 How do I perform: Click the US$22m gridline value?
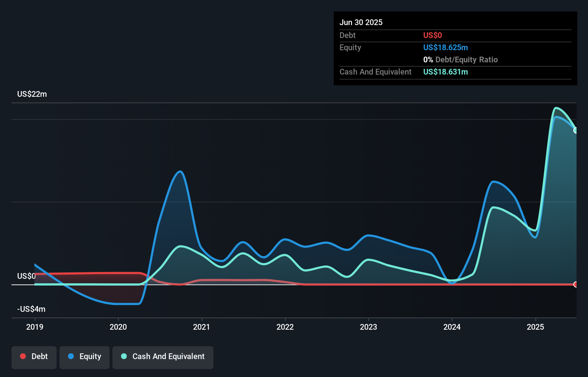pyautogui.click(x=32, y=94)
